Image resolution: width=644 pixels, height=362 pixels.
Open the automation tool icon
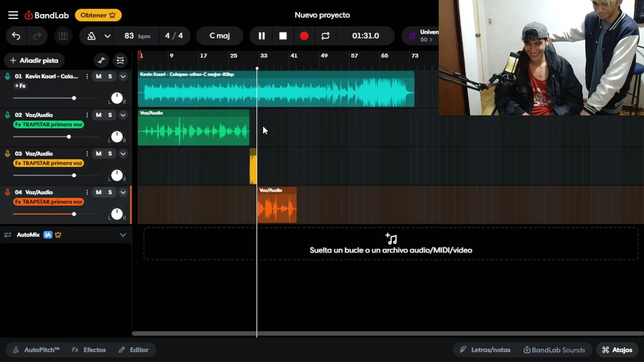[x=101, y=60]
